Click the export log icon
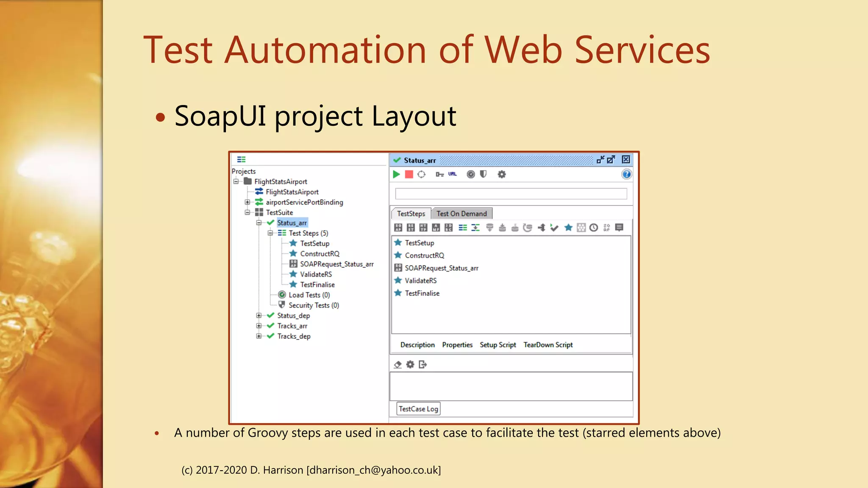The width and height of the screenshot is (868, 488). click(423, 364)
